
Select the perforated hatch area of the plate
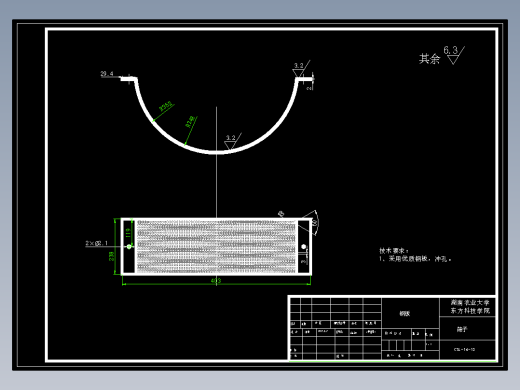tap(216, 247)
